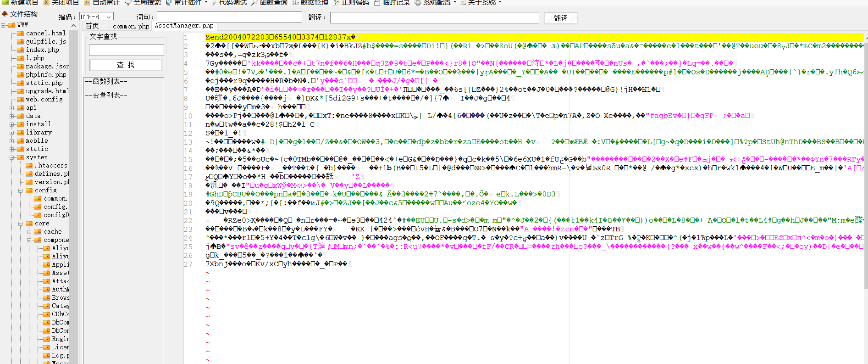This screenshot has width=868, height=364.
Task: Click the 关闭项目 toolbar icon
Action: [46, 2]
